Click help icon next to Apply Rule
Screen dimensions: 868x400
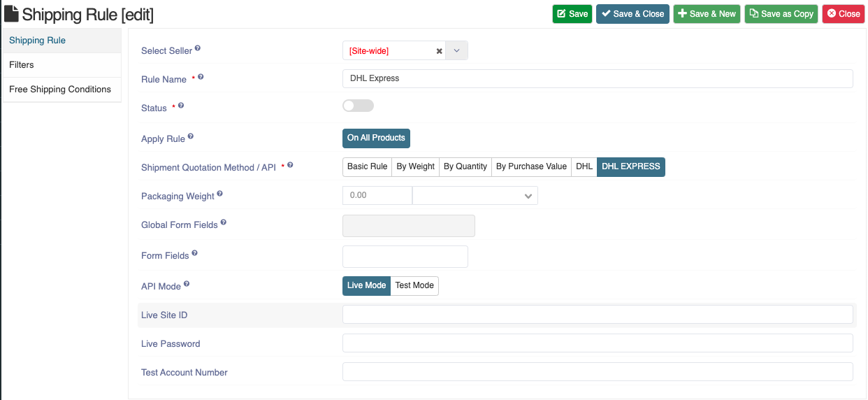click(191, 136)
